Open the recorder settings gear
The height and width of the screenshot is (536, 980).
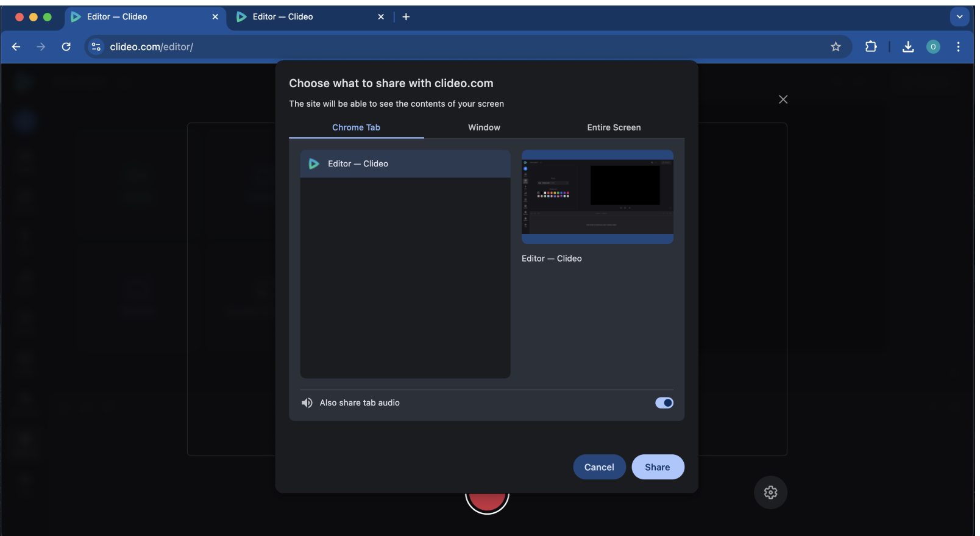click(x=770, y=492)
